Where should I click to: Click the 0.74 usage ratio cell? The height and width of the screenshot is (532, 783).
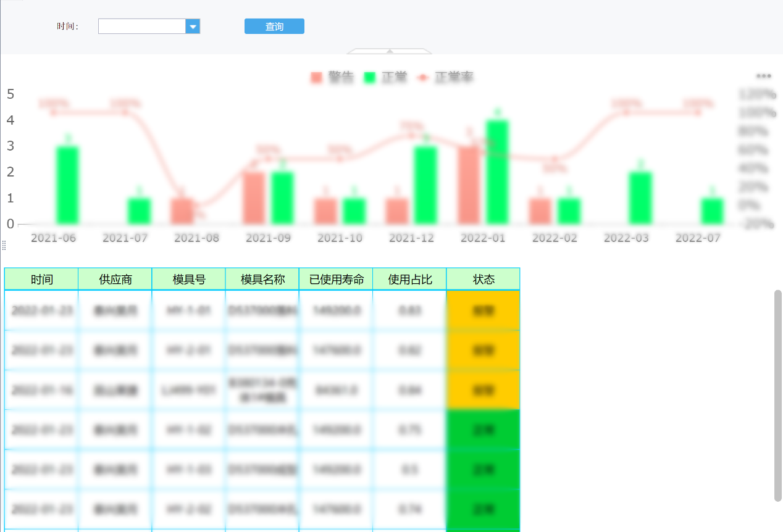[x=409, y=510]
